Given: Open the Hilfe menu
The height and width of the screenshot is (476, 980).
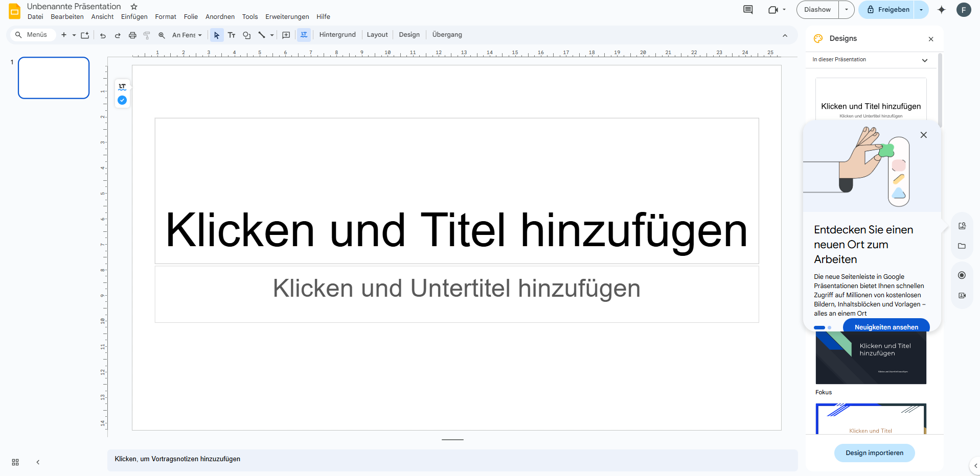Looking at the screenshot, I should pos(323,17).
